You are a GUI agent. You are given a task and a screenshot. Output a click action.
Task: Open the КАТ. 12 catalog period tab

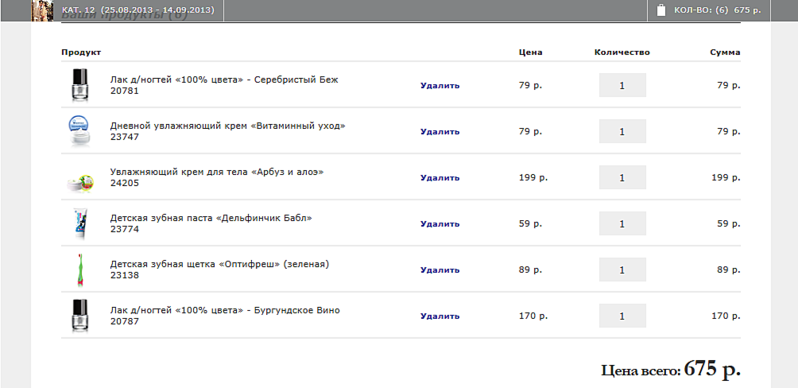[137, 10]
